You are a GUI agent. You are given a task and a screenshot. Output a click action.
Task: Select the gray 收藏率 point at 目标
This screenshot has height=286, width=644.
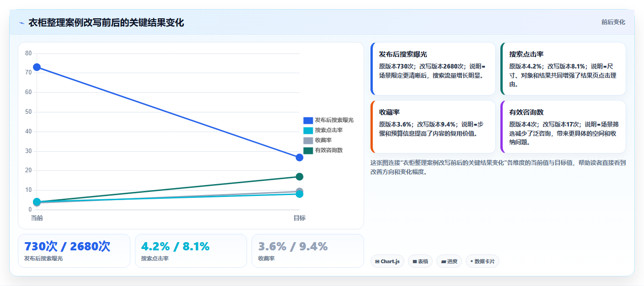(x=300, y=191)
